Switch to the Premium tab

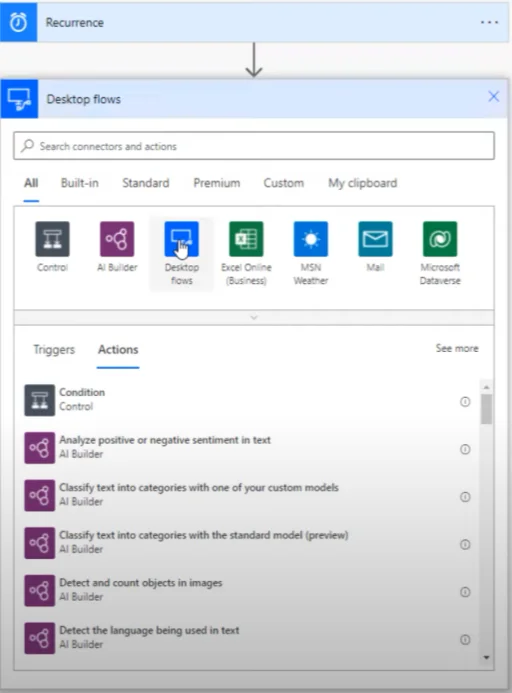tap(217, 183)
